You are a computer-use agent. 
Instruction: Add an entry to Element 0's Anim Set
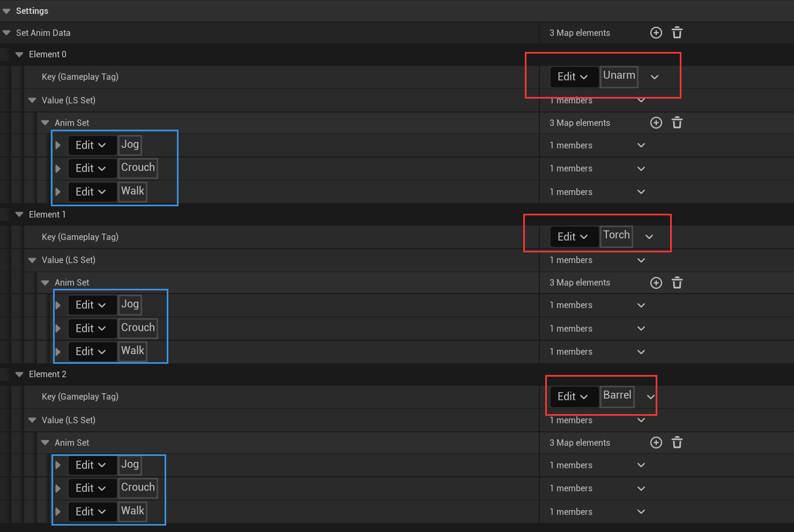pos(656,123)
